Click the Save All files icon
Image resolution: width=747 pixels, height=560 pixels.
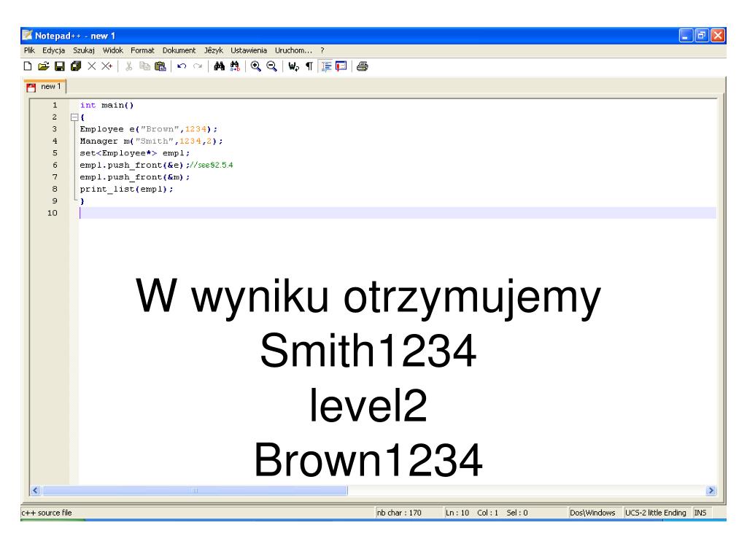click(76, 66)
